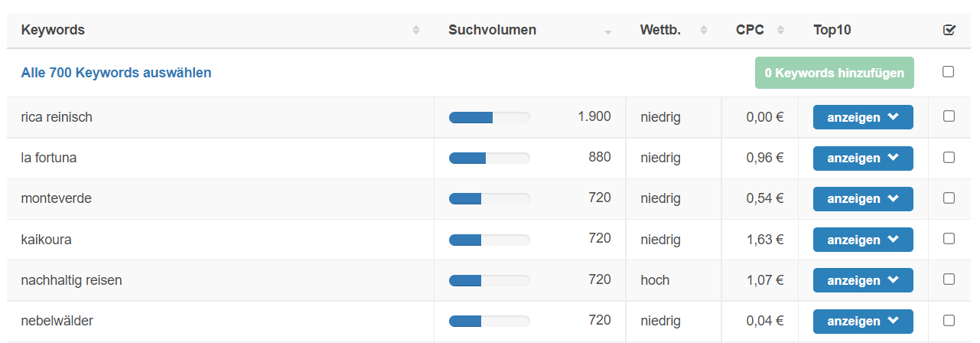The width and height of the screenshot is (980, 343).
Task: Click the Top10 column header
Action: (832, 30)
